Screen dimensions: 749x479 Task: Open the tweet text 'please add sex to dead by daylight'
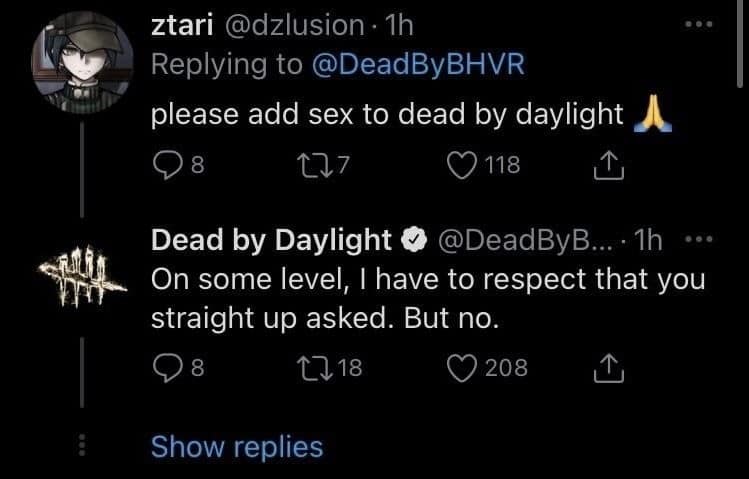pyautogui.click(x=386, y=115)
